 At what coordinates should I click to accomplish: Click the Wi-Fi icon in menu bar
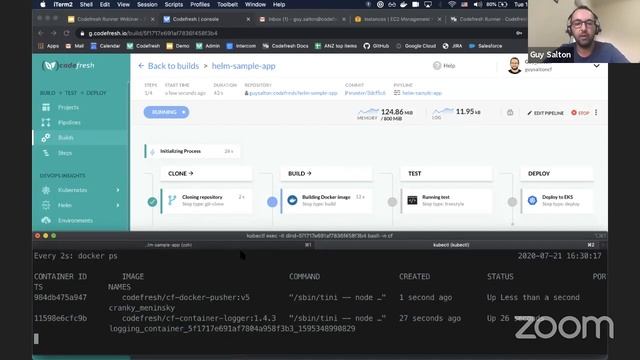click(451, 4)
